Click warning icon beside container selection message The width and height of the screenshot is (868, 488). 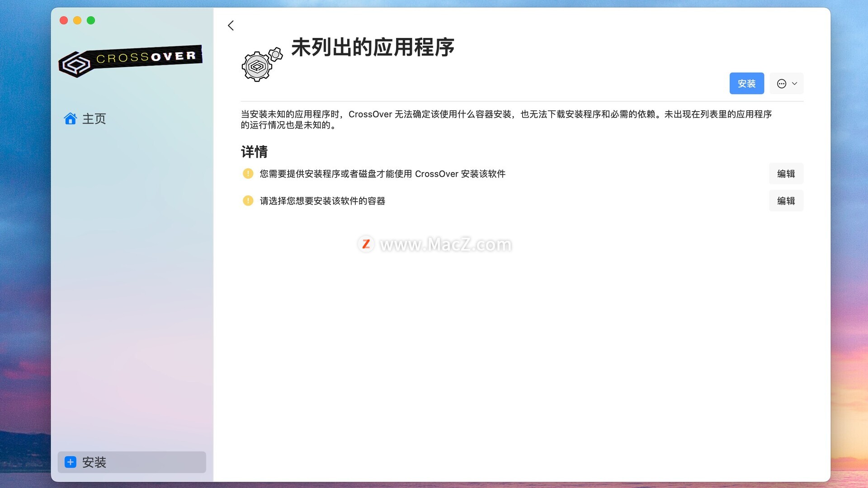pos(248,201)
